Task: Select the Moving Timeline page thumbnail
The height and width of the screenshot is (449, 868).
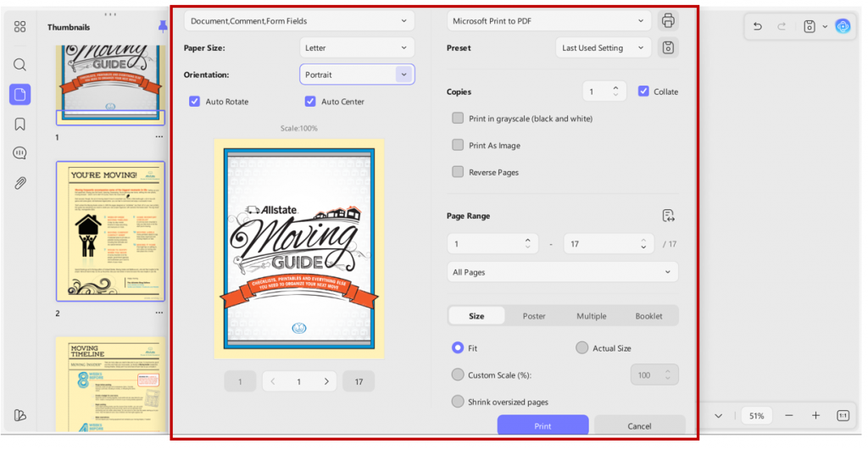Action: tap(110, 385)
